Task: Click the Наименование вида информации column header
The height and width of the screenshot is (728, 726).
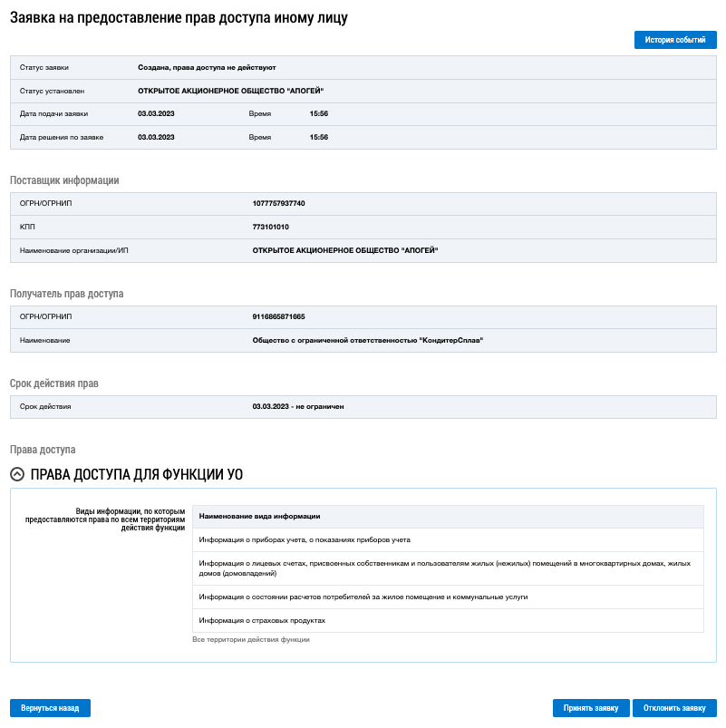Action: click(x=259, y=517)
